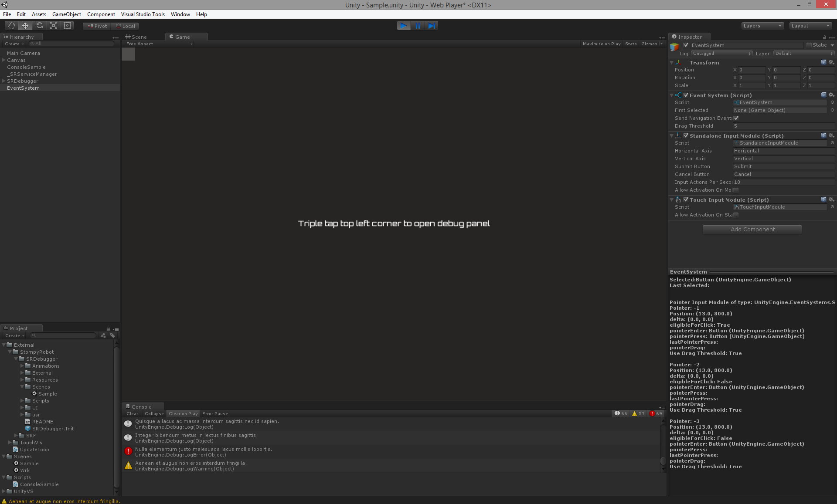Screen dimensions: 837x504
Task: Open Event System script gear menu
Action: (831, 95)
